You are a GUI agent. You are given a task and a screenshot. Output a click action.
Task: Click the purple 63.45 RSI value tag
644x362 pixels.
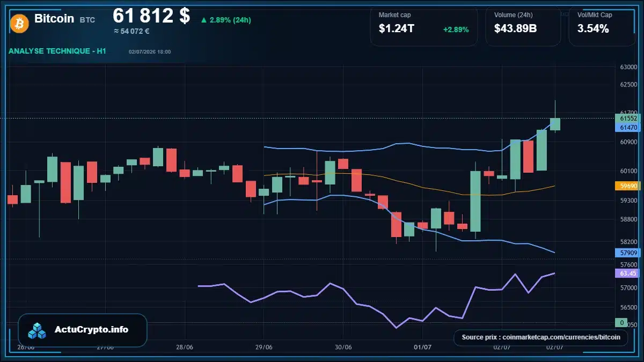(x=627, y=274)
